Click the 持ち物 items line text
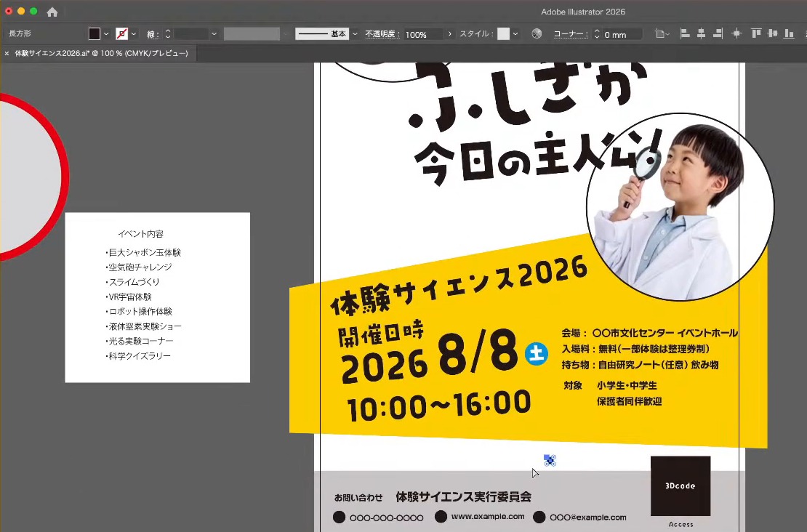This screenshot has height=532, width=807. [x=640, y=365]
